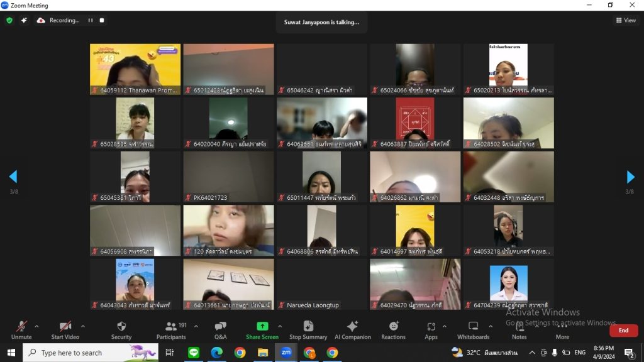The width and height of the screenshot is (644, 362).
Task: Expand Apps options arrow
Action: click(445, 326)
